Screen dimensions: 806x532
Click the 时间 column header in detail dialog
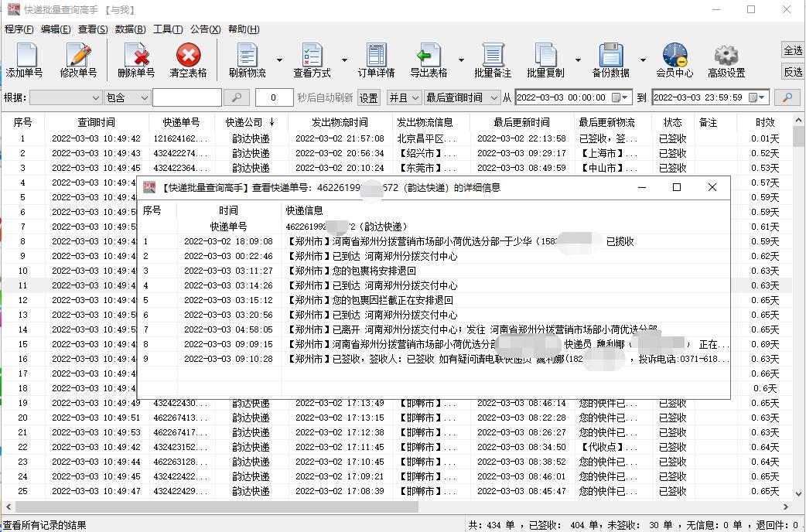click(229, 210)
